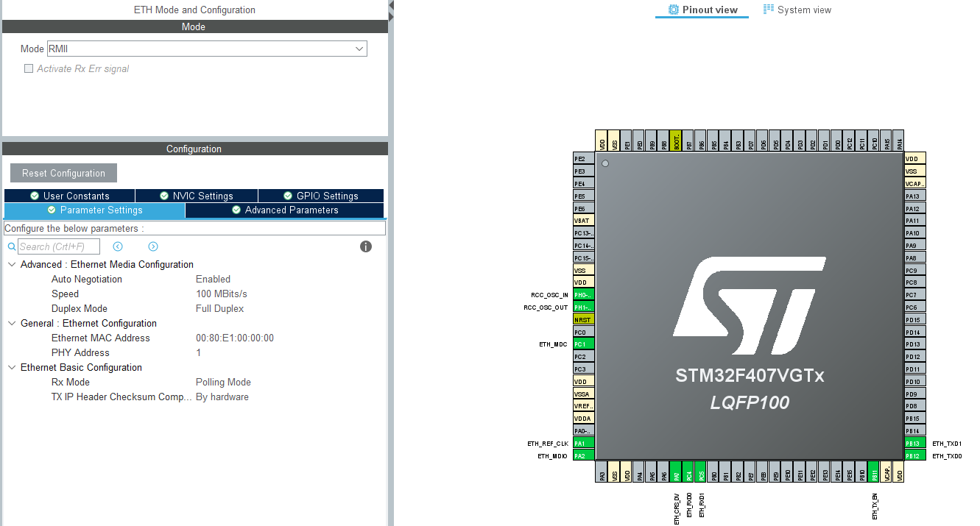Click the next-match circle arrow beside search
Image resolution: width=980 pixels, height=526 pixels.
pyautogui.click(x=152, y=246)
